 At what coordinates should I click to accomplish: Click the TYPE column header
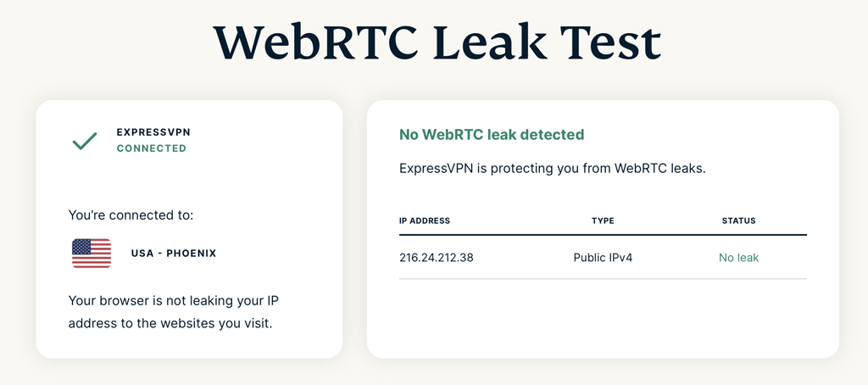[x=603, y=220]
